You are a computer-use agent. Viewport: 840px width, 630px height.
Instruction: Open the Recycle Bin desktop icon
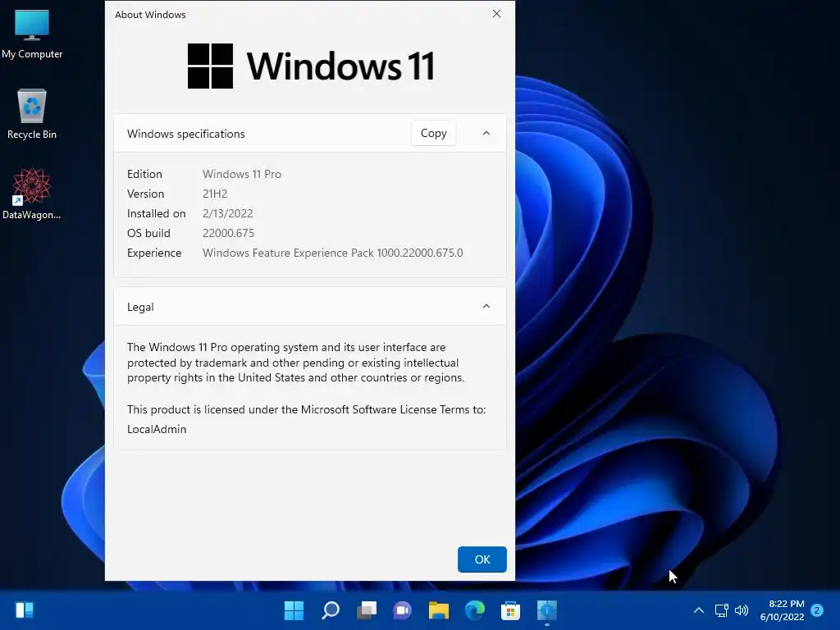pos(32,114)
